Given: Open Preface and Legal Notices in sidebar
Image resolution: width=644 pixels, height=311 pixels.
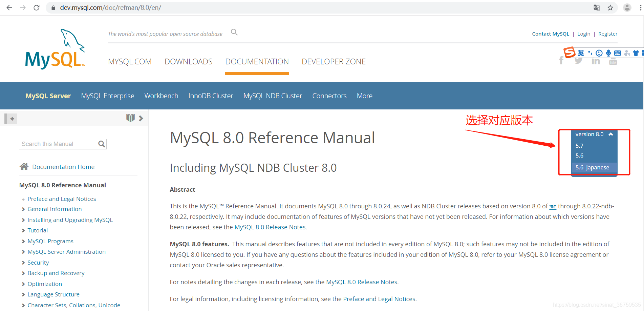Looking at the screenshot, I should tap(62, 199).
